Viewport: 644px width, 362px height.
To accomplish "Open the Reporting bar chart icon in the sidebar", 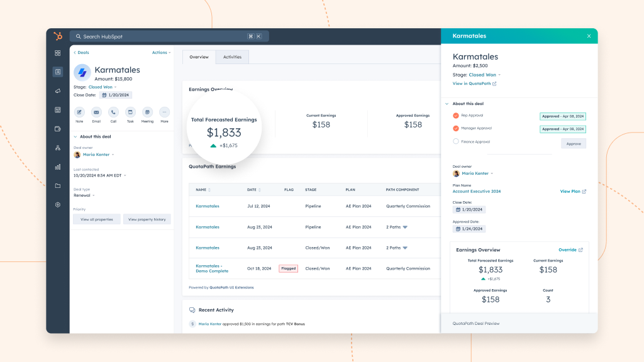I will click(57, 167).
